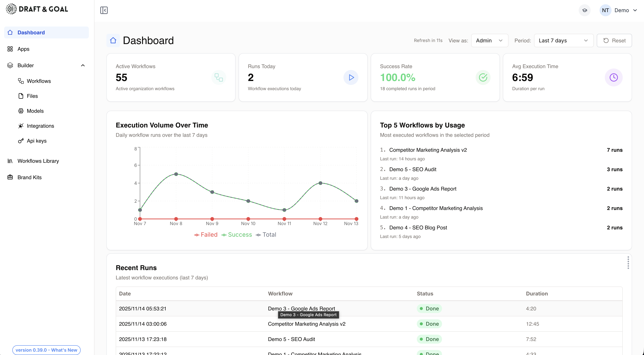Toggle the Failed series in chart legend
Screen dimensions: 644x355
pyautogui.click(x=206, y=235)
